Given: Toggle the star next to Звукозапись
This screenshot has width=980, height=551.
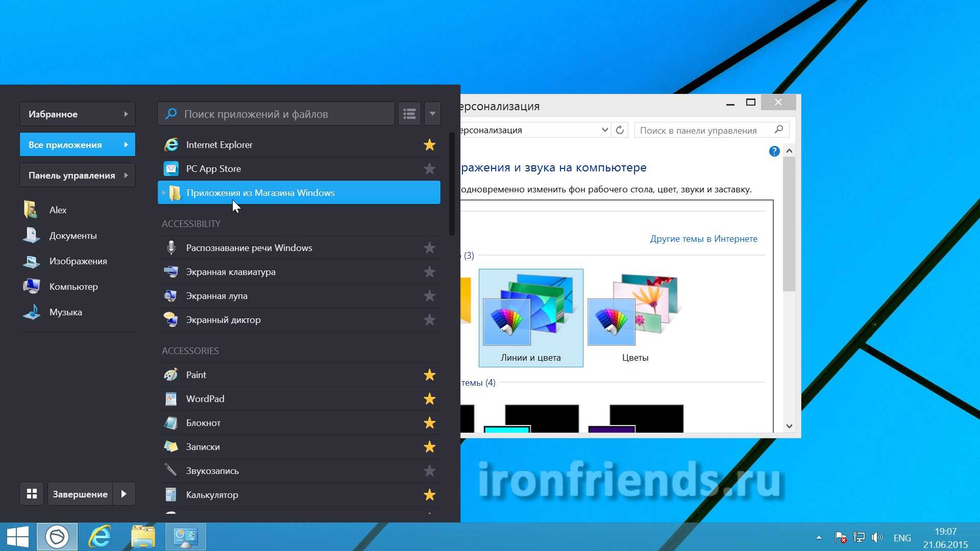Looking at the screenshot, I should pos(430,471).
